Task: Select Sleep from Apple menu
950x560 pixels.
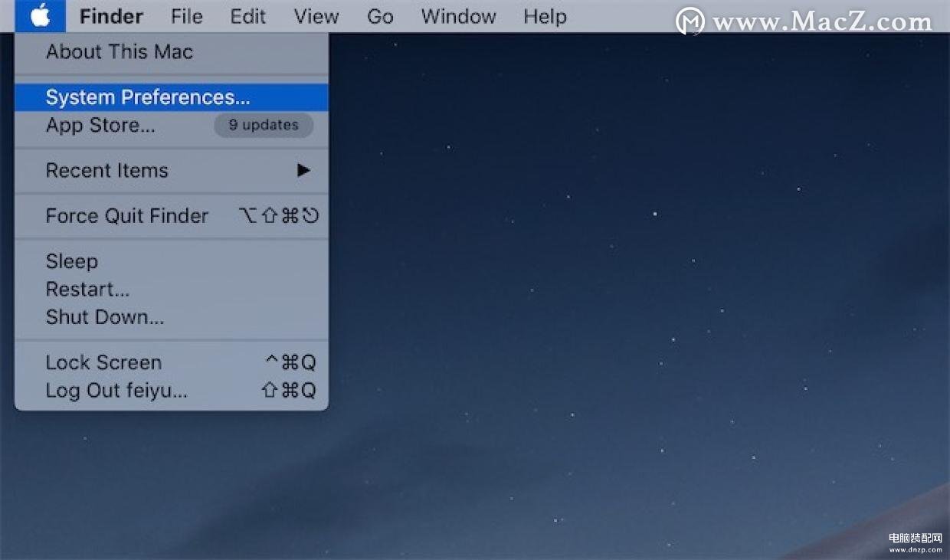Action: (x=172, y=261)
